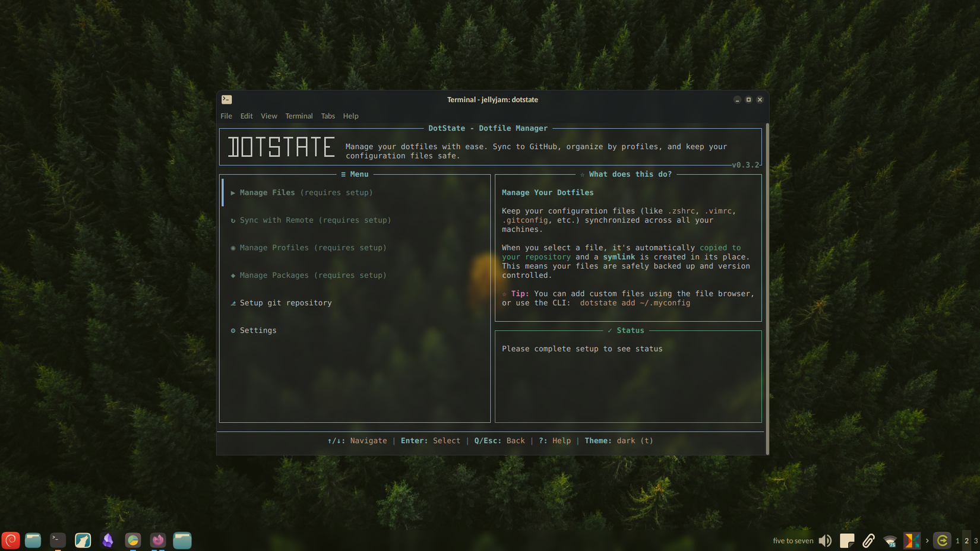The image size is (980, 551).
Task: Click the colorful K tray icon
Action: (912, 540)
